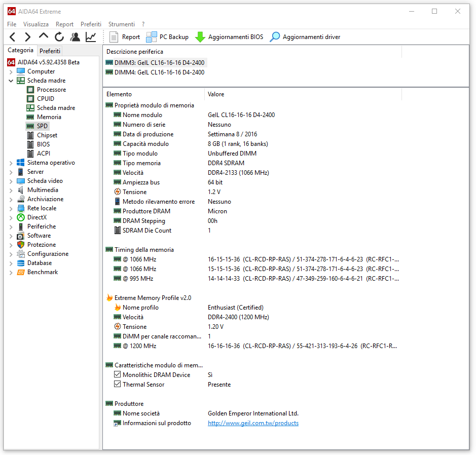476x455 pixels.
Task: Open the chart graph toolbar icon
Action: [91, 37]
